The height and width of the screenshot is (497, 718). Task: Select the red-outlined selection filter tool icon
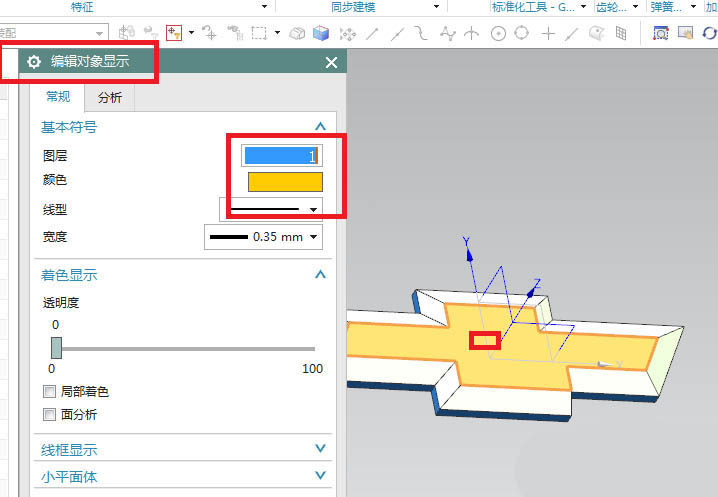pos(174,33)
